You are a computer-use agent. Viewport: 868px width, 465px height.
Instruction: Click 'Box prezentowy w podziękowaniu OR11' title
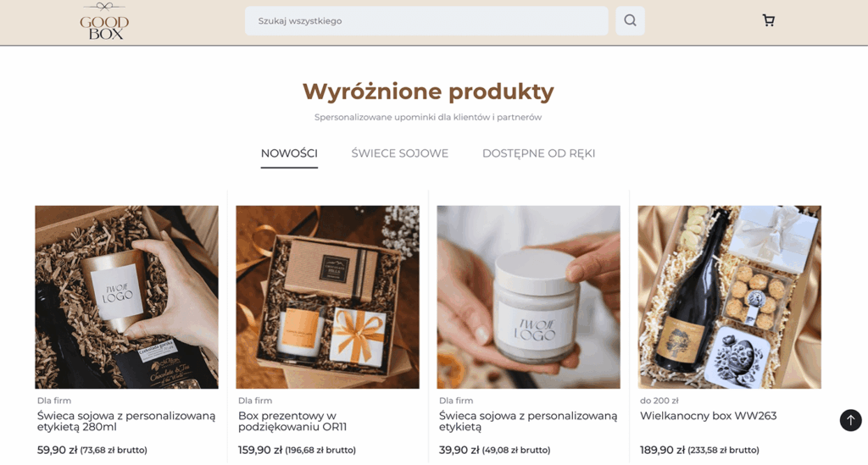[292, 421]
